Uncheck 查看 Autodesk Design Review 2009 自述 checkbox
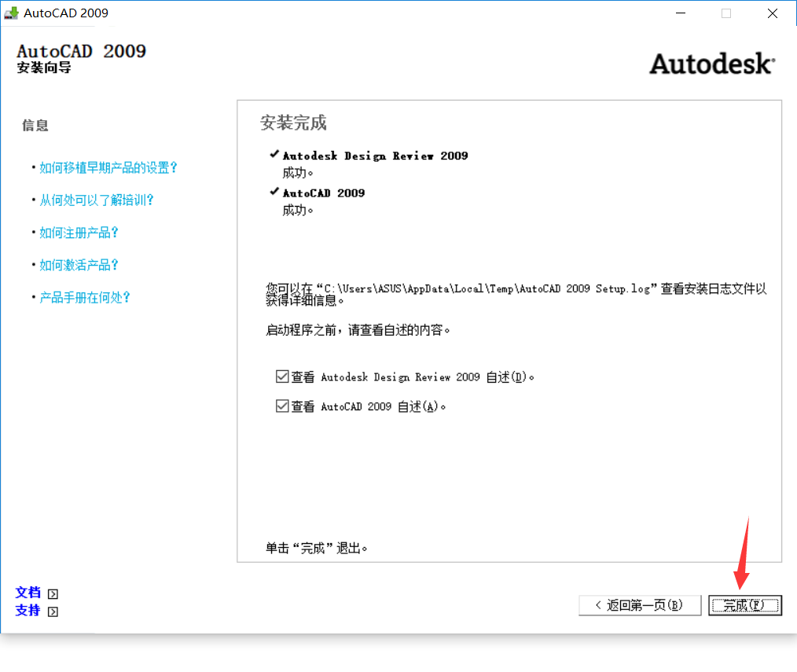The image size is (797, 672). (x=282, y=377)
